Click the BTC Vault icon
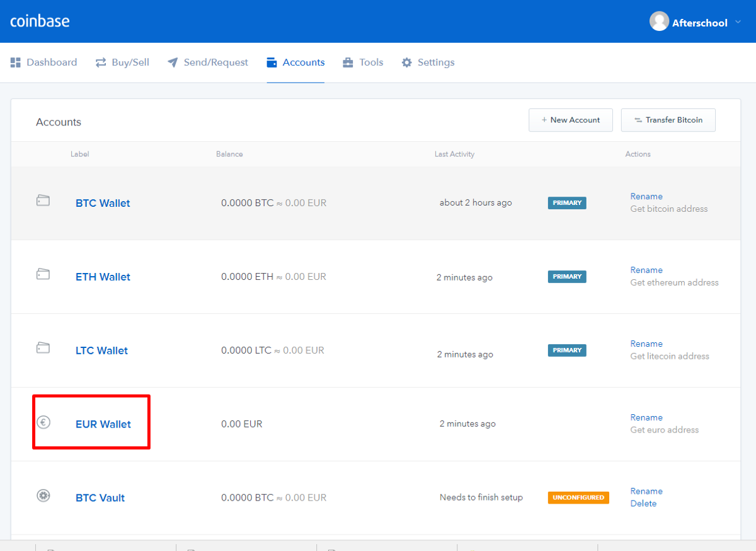 click(43, 496)
